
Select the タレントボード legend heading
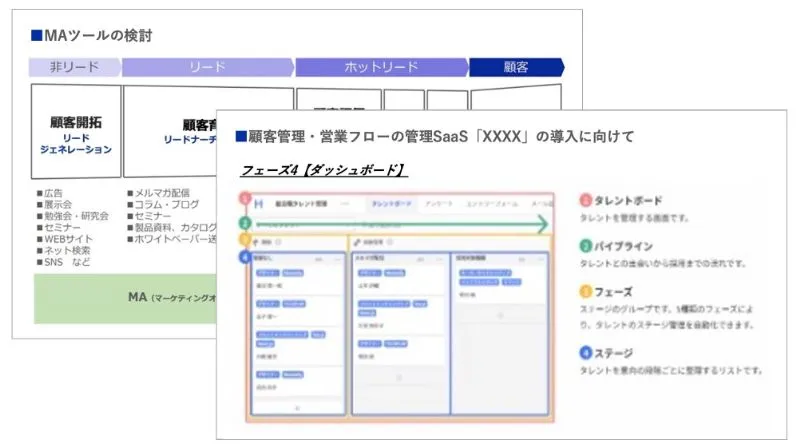pos(628,201)
